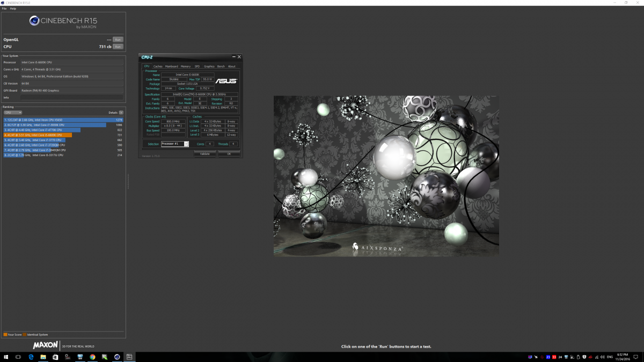
Task: Open the Windows Start menu
Action: tap(6, 357)
